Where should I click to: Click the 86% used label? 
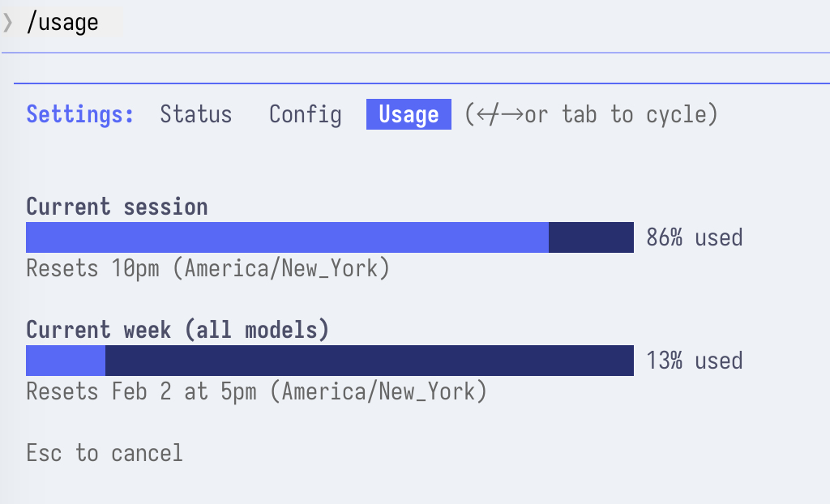click(x=694, y=237)
